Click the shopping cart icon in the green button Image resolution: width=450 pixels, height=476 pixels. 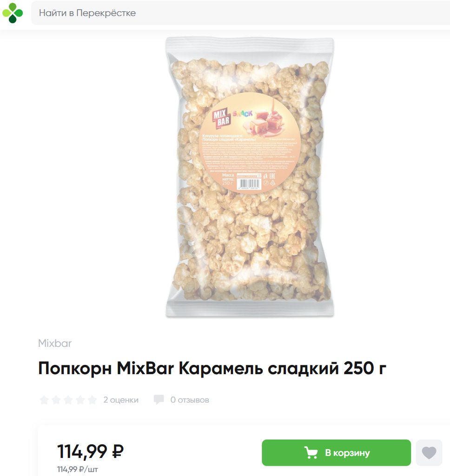tap(311, 453)
